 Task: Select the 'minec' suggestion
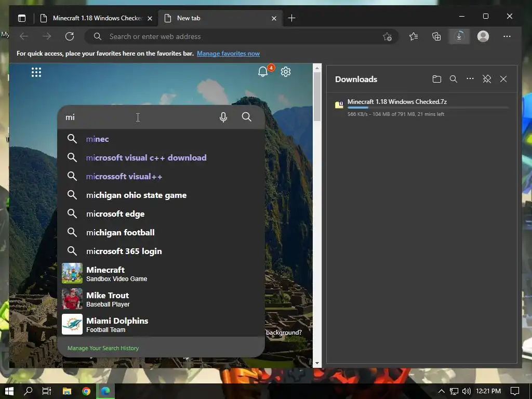161,139
